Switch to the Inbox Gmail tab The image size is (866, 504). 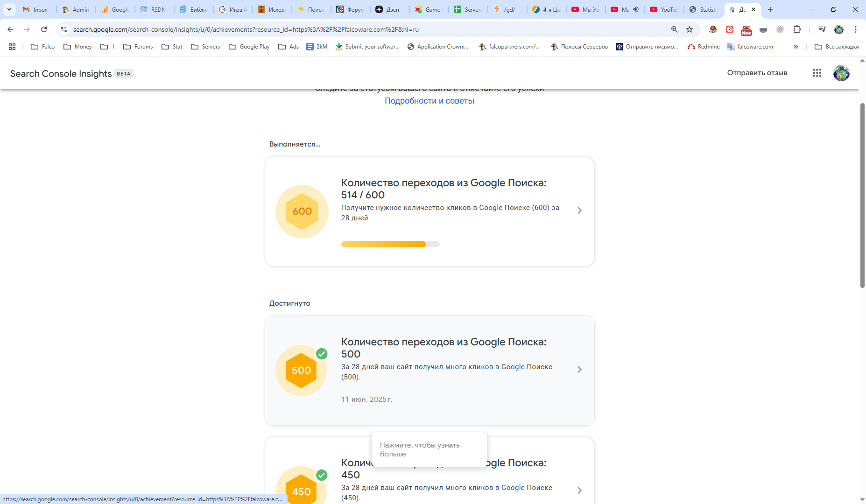36,9
